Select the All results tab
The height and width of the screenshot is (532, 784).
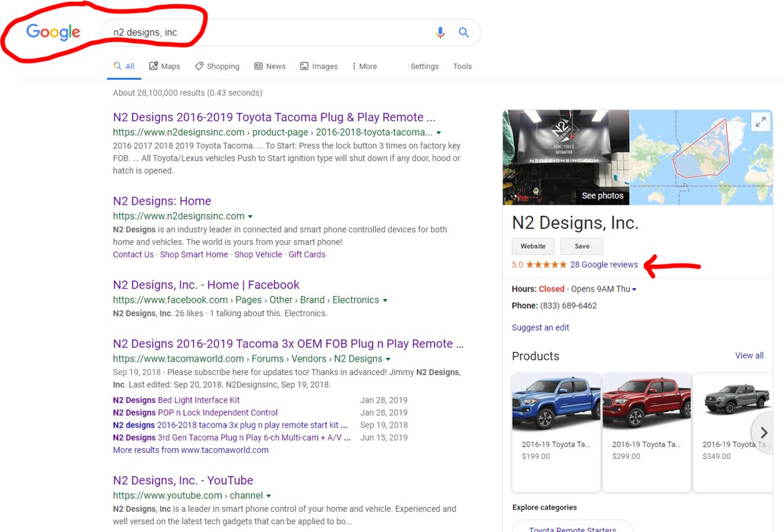point(124,66)
